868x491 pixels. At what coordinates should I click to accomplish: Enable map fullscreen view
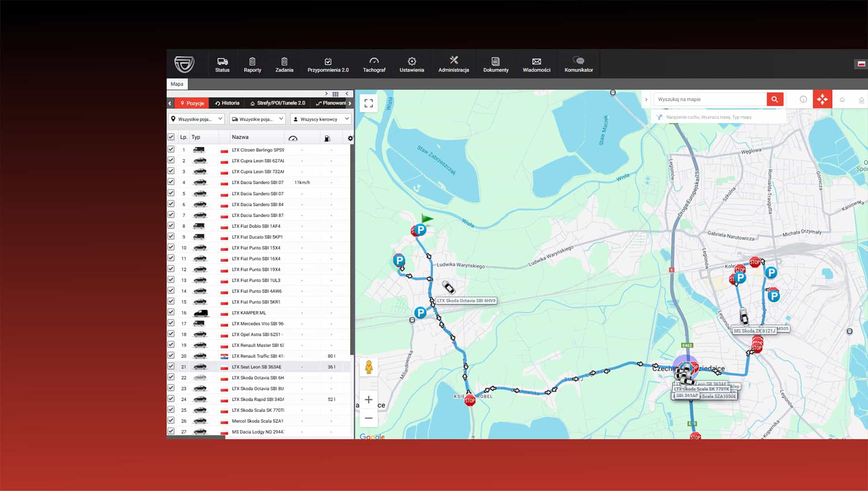368,103
